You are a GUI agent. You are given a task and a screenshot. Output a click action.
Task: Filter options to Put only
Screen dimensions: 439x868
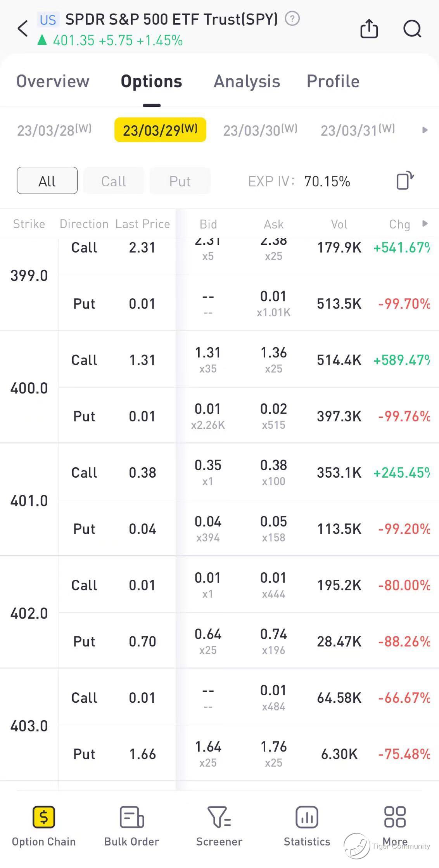point(180,181)
